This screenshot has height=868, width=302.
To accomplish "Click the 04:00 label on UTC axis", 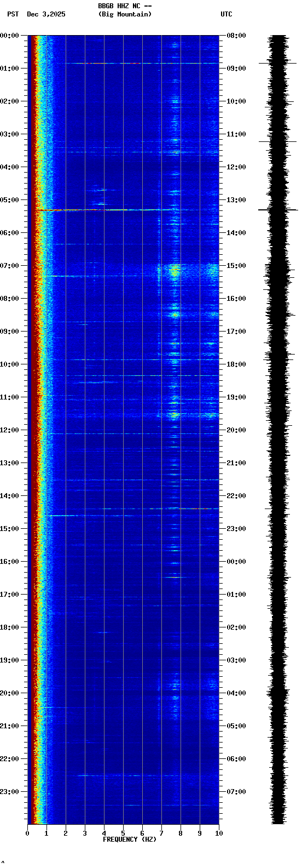I will tap(236, 693).
